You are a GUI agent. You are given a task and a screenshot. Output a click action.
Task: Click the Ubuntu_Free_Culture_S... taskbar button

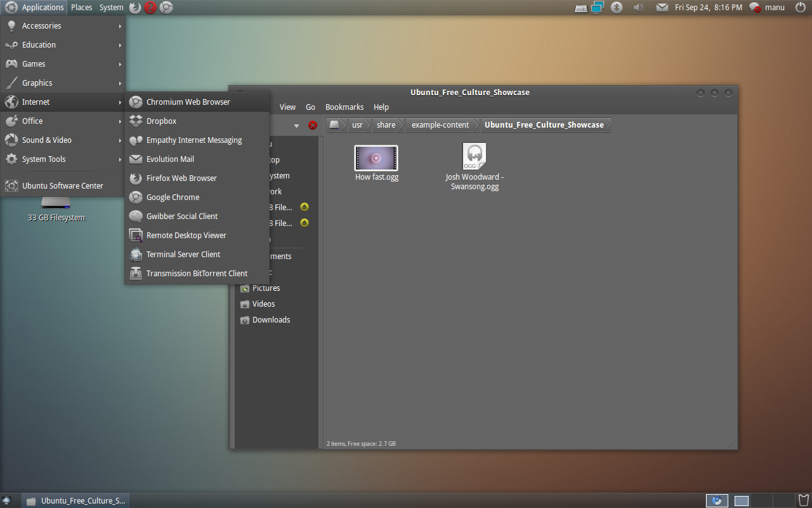[75, 501]
